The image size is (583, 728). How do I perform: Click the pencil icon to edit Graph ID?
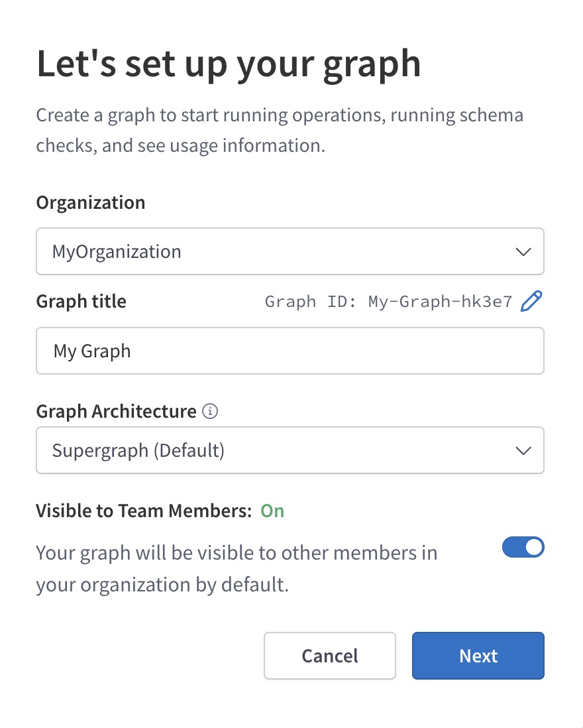[x=531, y=302]
